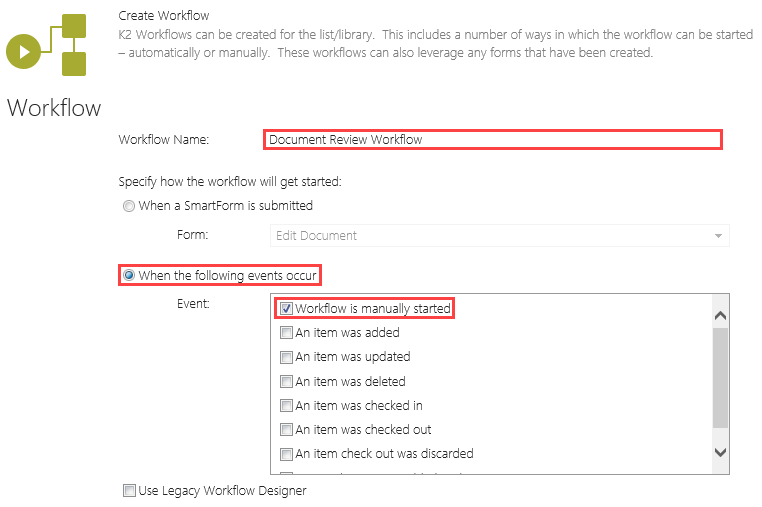
Task: Check 'An item was checked in' box
Action: coord(287,406)
